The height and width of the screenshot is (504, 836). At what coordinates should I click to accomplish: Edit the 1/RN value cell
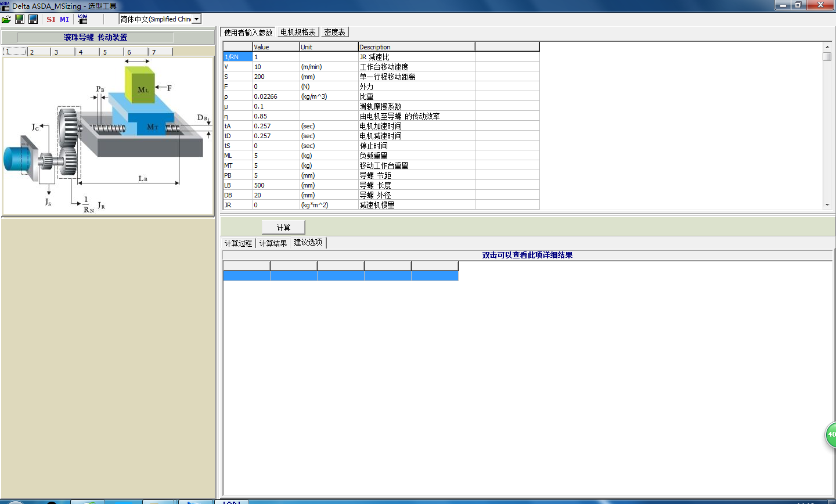tap(276, 57)
